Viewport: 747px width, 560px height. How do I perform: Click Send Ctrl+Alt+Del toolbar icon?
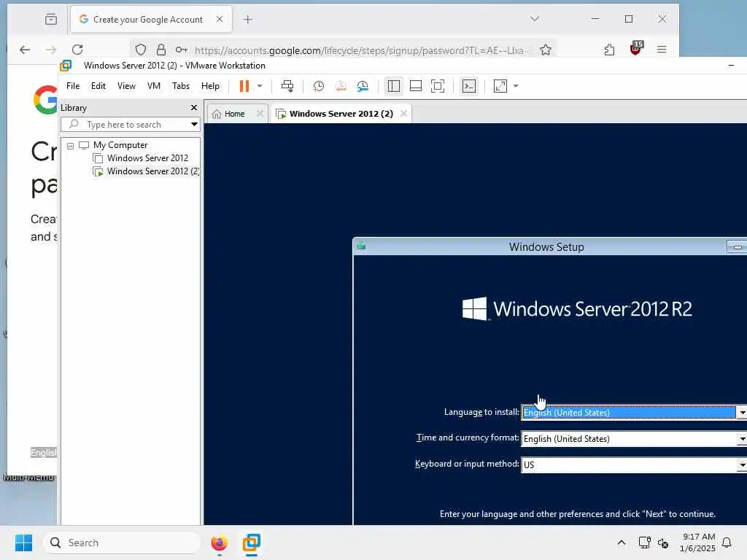pos(287,86)
